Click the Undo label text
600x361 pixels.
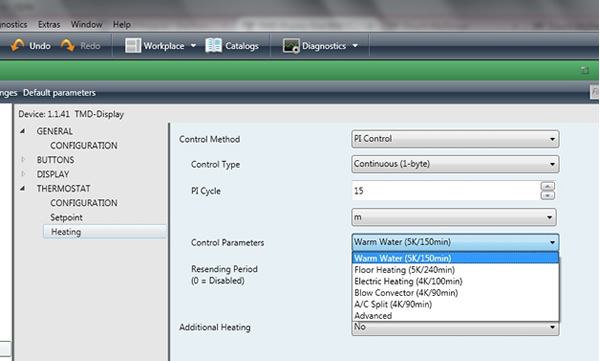point(40,46)
